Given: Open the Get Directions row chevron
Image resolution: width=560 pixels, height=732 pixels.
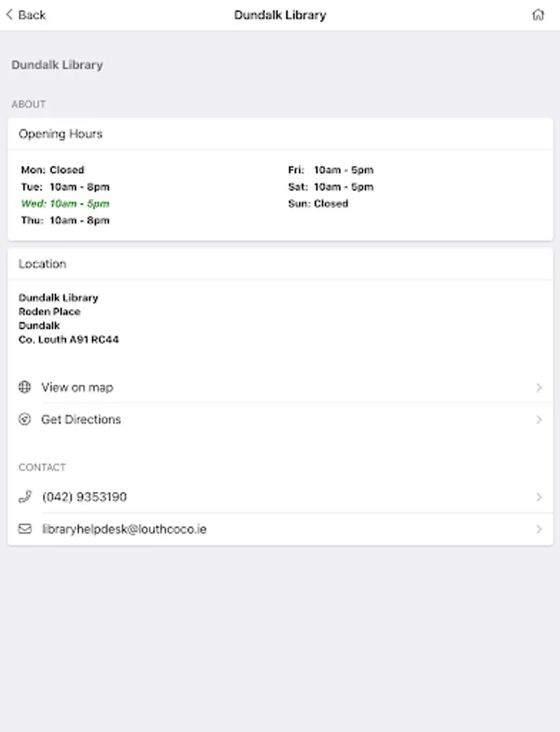Looking at the screenshot, I should 539,420.
